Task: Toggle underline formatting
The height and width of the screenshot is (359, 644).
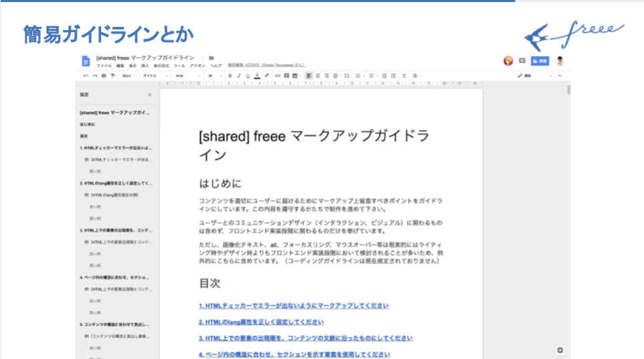Action: (248, 76)
